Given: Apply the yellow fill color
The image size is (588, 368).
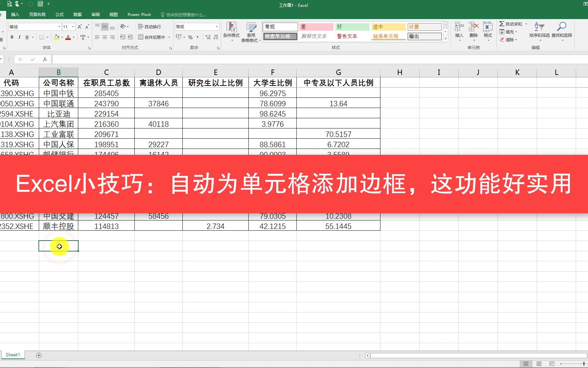Looking at the screenshot, I should tap(56, 37).
